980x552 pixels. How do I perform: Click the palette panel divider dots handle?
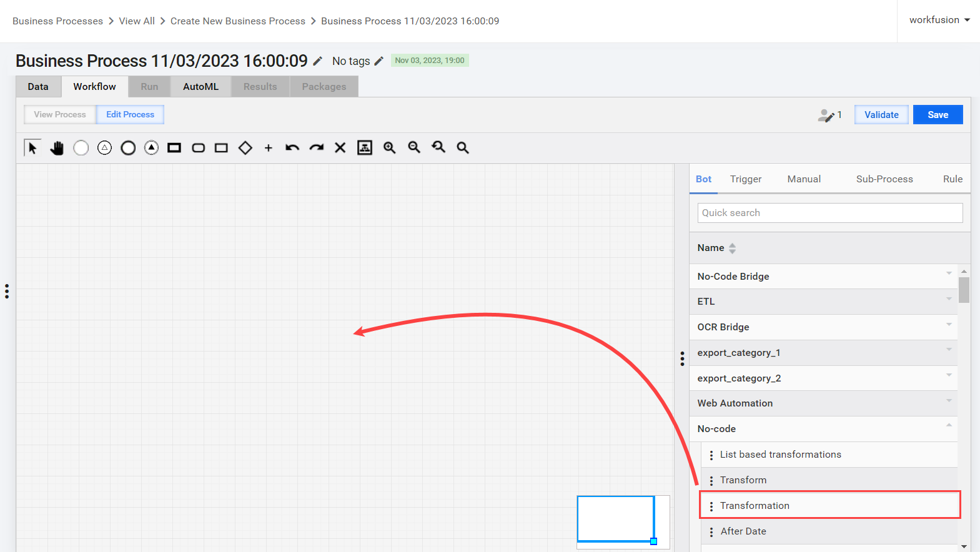coord(682,358)
